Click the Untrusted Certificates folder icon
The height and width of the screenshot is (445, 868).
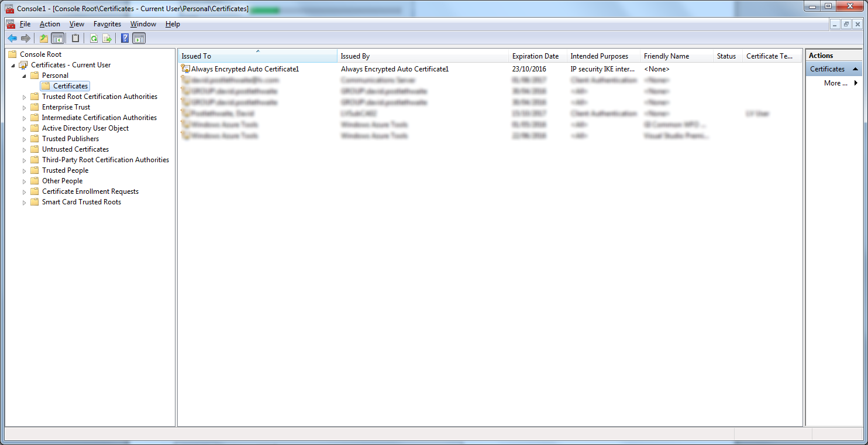click(x=35, y=149)
